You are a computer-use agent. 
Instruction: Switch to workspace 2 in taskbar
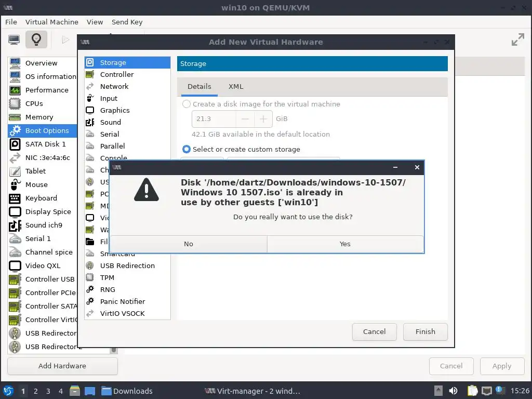36,391
